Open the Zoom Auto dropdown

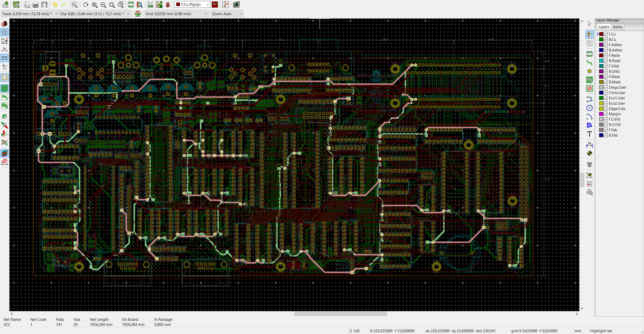click(x=227, y=14)
